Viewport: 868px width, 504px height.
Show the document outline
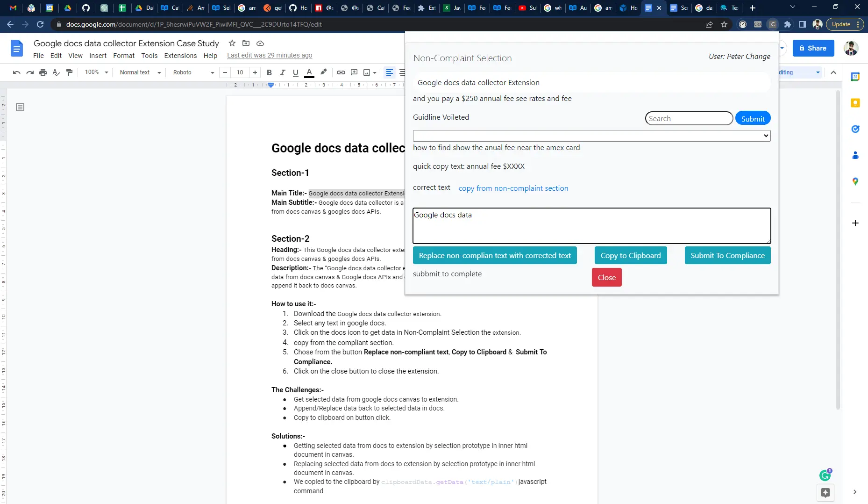[x=20, y=107]
